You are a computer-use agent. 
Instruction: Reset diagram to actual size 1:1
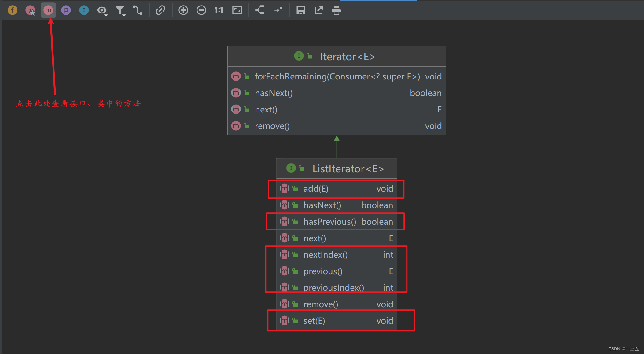(219, 10)
